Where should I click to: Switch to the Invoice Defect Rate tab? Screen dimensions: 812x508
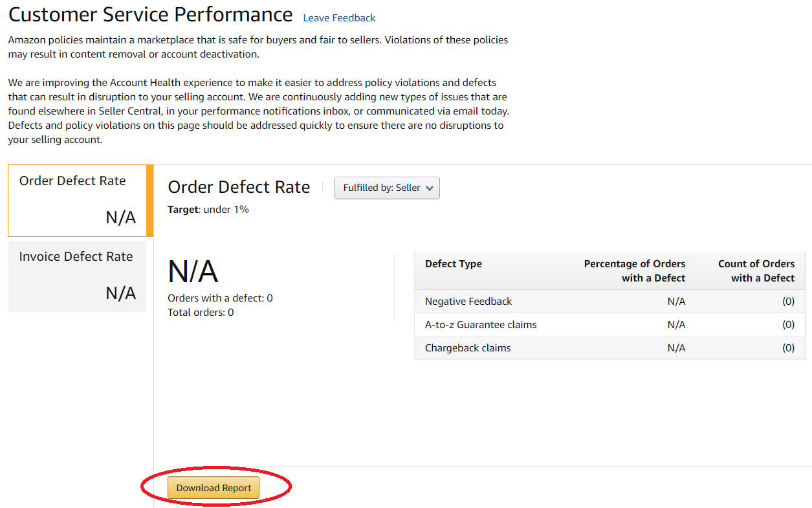tap(77, 276)
